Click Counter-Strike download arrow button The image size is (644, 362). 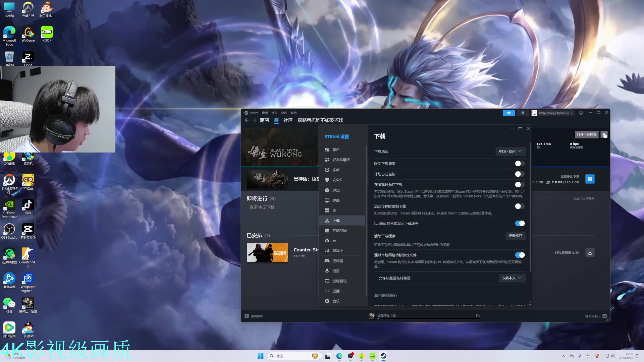click(x=590, y=252)
